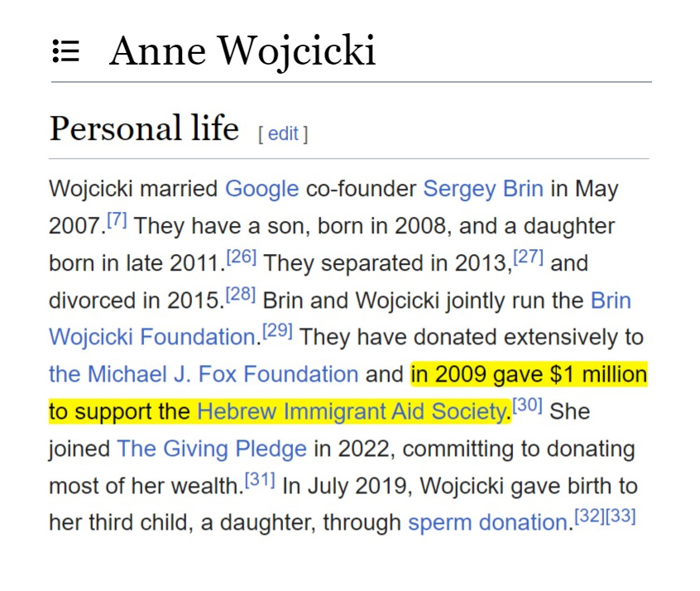Viewport: 700px width, 591px height.
Task: Click citation 32
Action: (590, 517)
